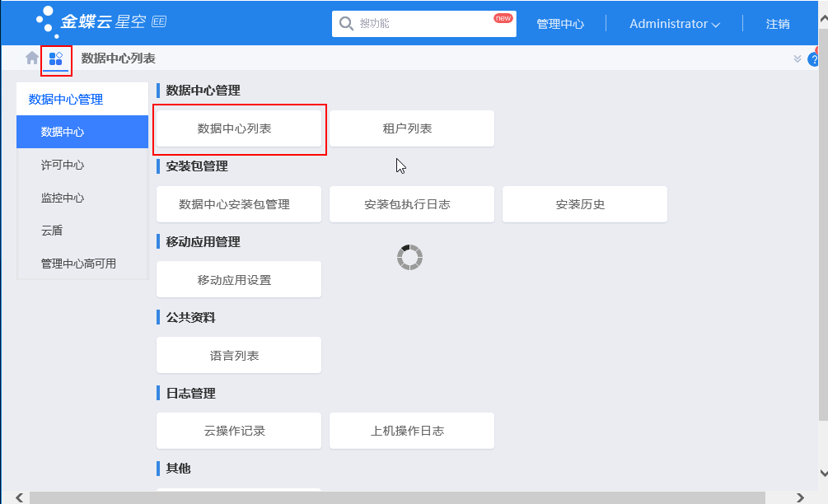Viewport: 828px width, 504px height.
Task: Open the 语言列表 list
Action: coord(238,355)
